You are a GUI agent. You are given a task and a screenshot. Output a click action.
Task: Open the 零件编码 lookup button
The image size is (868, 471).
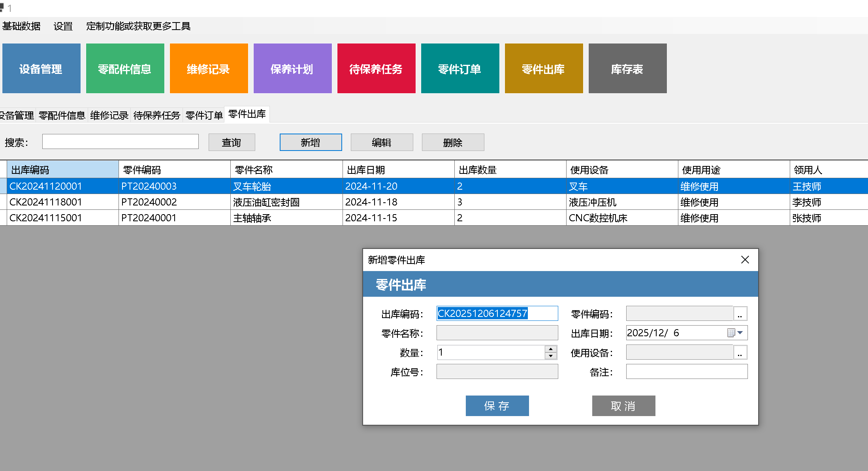740,314
